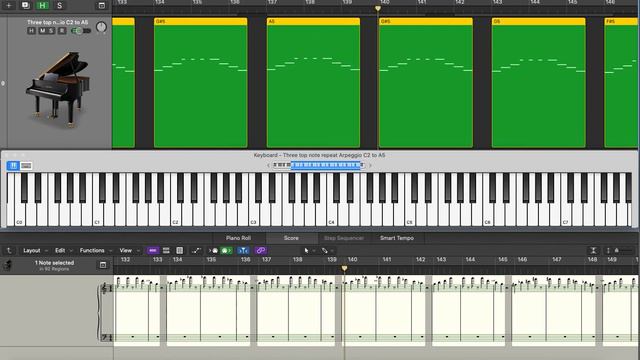Viewport: 640px width, 360px height.
Task: Click the treble clef in score
Action: 105,288
